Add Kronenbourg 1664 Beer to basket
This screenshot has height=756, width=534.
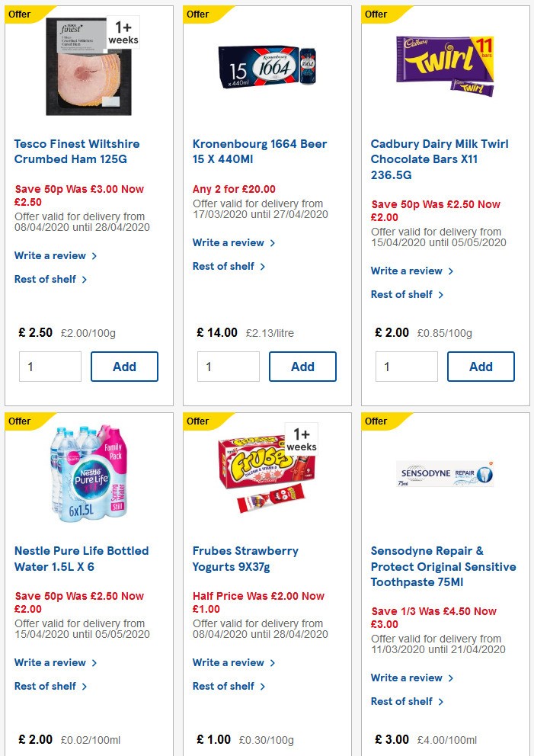click(302, 367)
